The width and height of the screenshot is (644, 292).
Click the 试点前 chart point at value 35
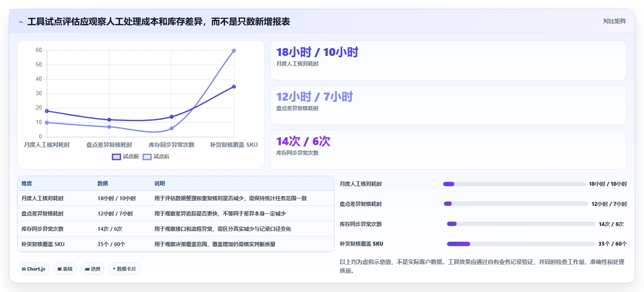(234, 87)
